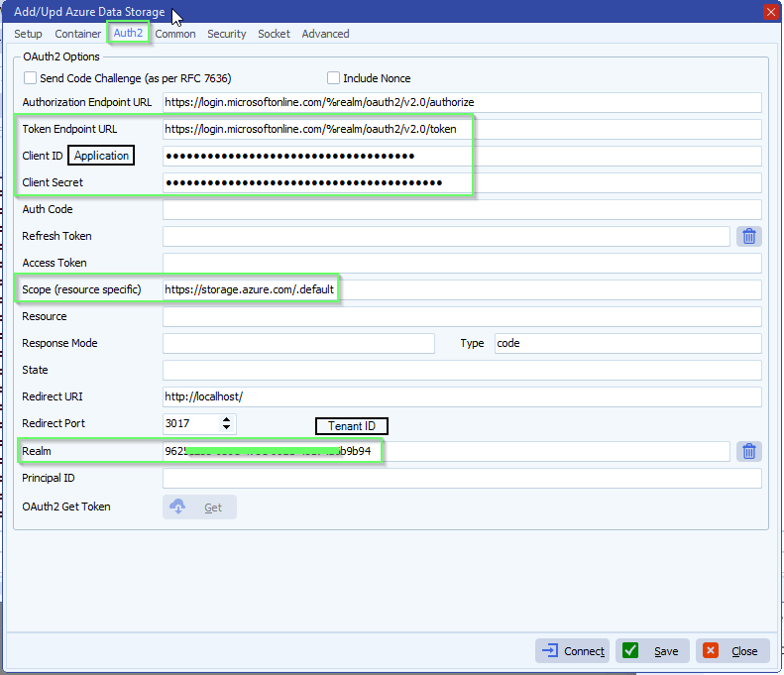Open the Advanced tab
Viewport: 784px width, 675px height.
[x=325, y=34]
